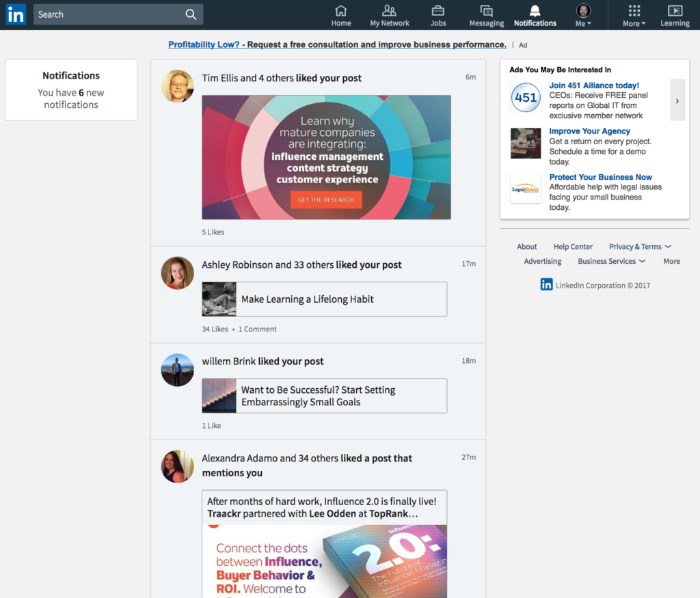Expand the Privacy & Terms dropdown
This screenshot has width=700, height=598.
(640, 246)
